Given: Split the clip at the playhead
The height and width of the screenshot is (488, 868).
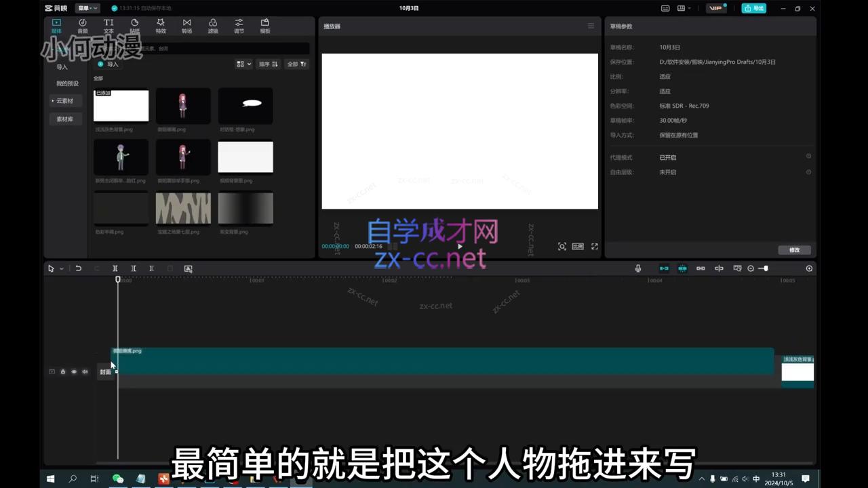Looking at the screenshot, I should coord(115,268).
